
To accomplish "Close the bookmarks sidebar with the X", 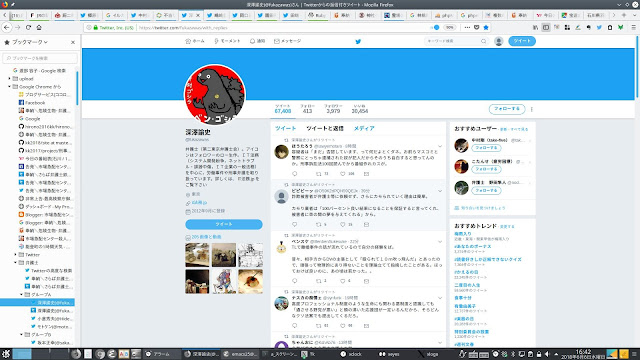I will pyautogui.click(x=73, y=42).
